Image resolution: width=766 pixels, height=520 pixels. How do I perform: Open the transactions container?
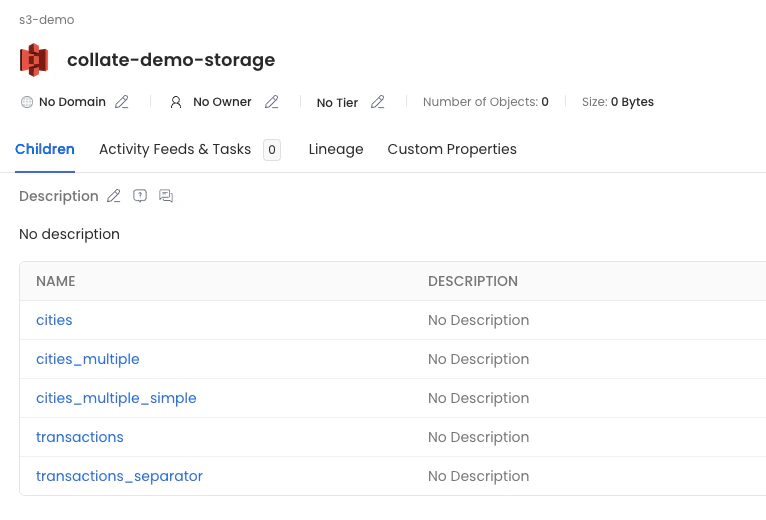(x=80, y=437)
